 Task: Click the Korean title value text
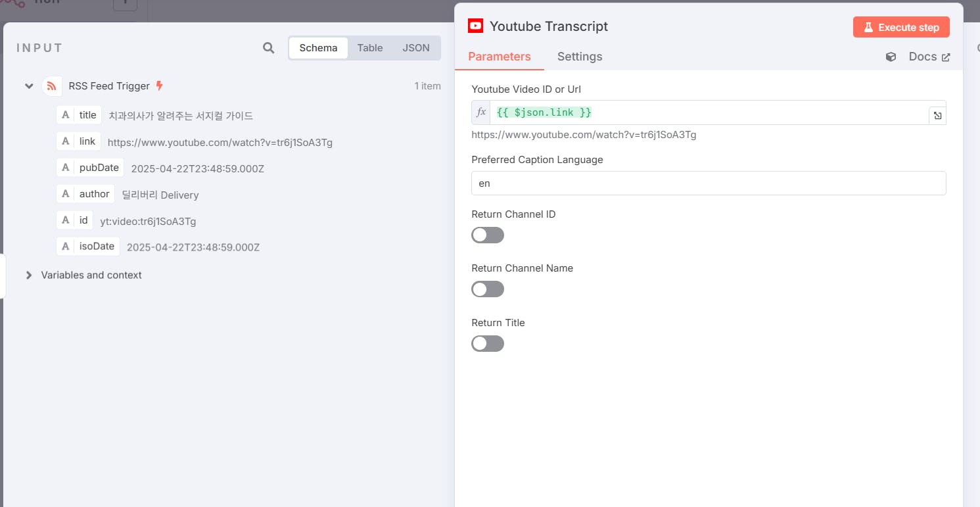(181, 116)
